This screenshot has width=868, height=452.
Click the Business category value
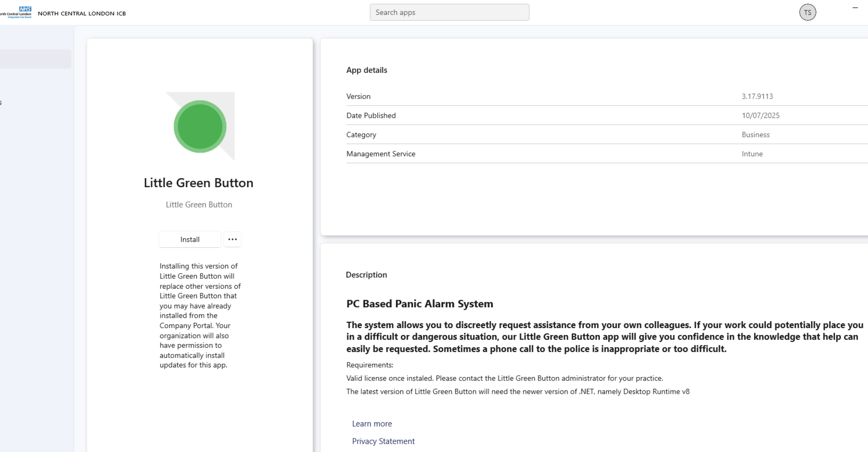pos(755,135)
